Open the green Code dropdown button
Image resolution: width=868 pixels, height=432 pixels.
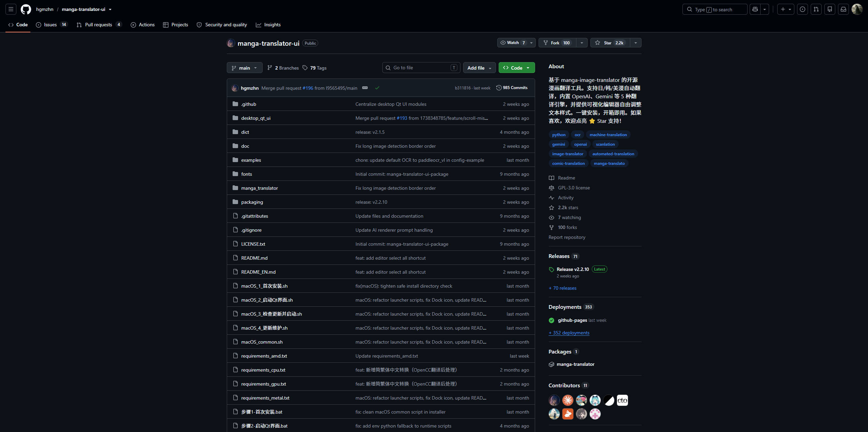(517, 68)
